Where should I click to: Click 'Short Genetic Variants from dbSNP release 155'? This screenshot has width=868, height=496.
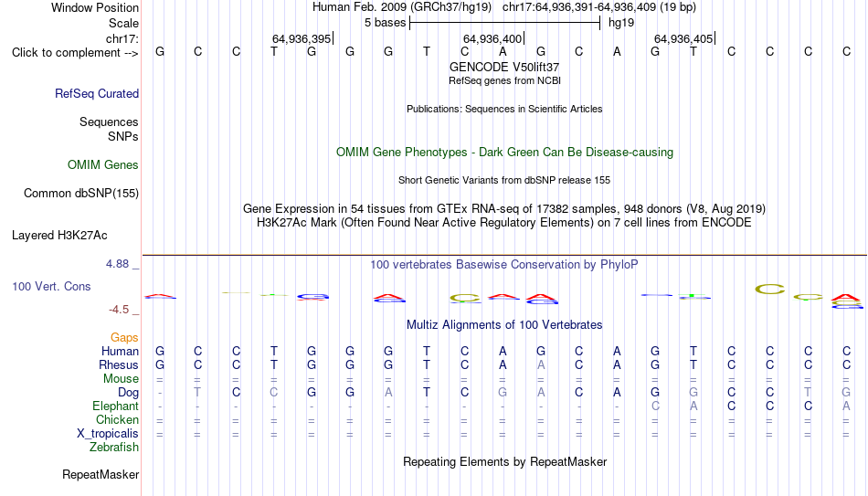(x=504, y=181)
